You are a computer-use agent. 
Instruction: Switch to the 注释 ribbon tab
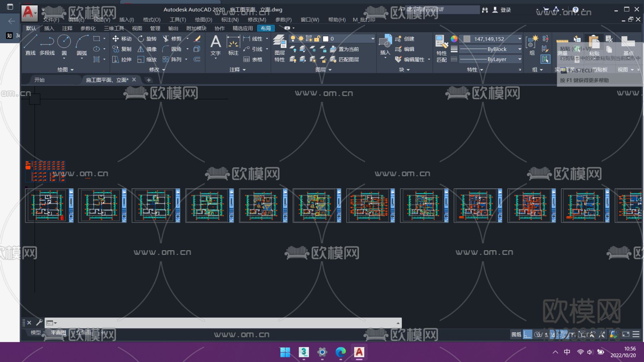[x=67, y=28]
